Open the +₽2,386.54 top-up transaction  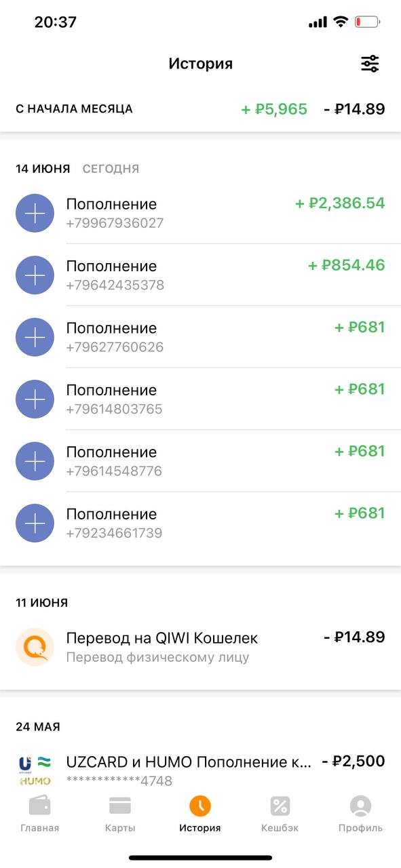(x=200, y=213)
